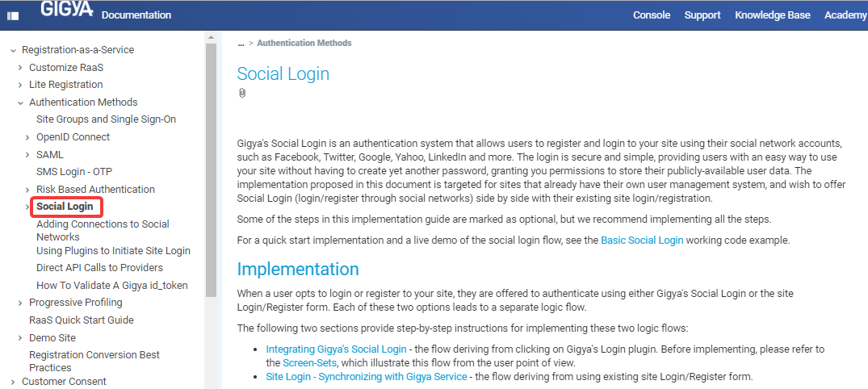Click Documentation header link
Image resolution: width=868 pixels, height=389 pixels.
(136, 15)
